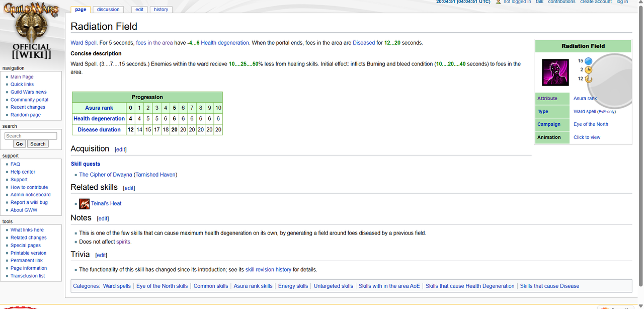View Recent changes in sidebar

pyautogui.click(x=28, y=107)
